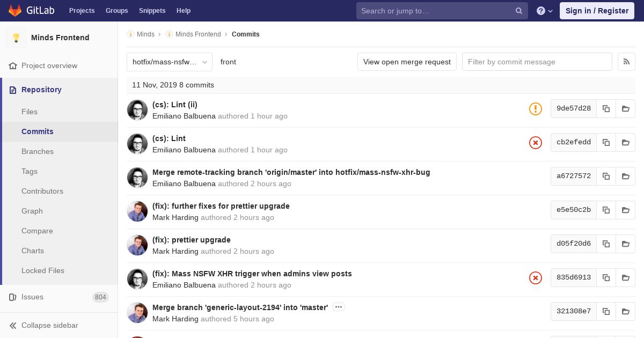
Task: Open the Groups menu
Action: 117,11
